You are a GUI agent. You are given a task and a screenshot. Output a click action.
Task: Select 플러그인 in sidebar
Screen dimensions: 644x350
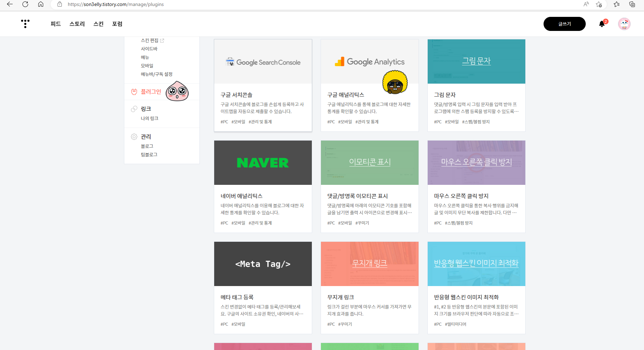pyautogui.click(x=151, y=92)
